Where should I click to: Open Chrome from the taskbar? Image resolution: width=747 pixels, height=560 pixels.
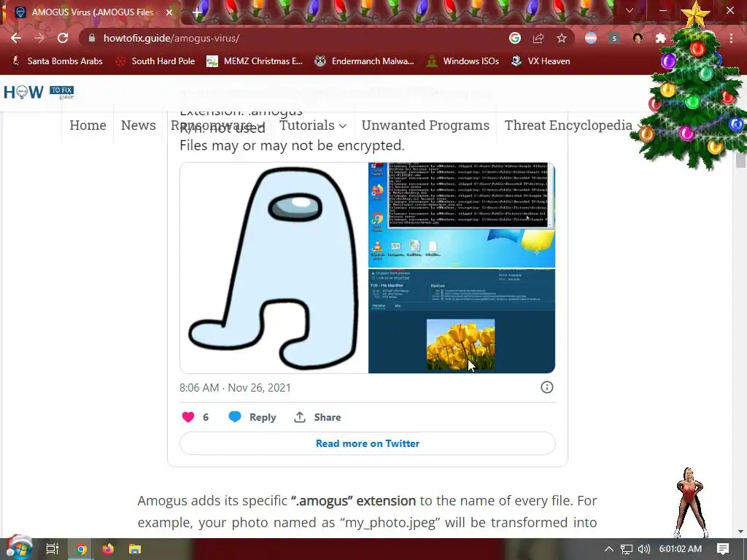82,549
